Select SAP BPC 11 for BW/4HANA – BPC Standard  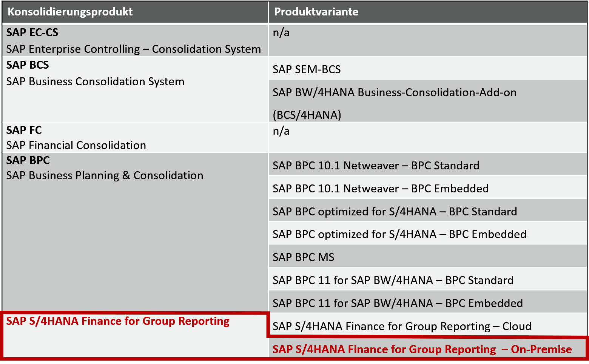click(393, 280)
